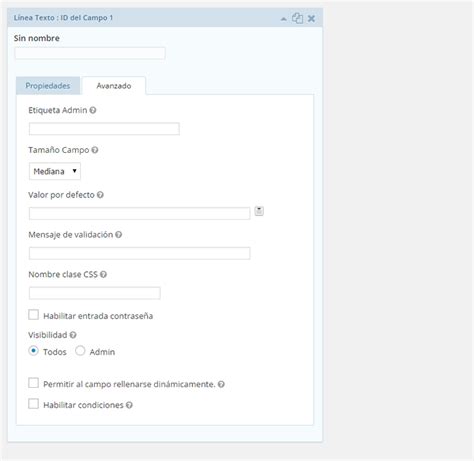Viewport: 474px width, 461px height.
Task: Open help tooltip for Visibilidad
Action: (73, 335)
